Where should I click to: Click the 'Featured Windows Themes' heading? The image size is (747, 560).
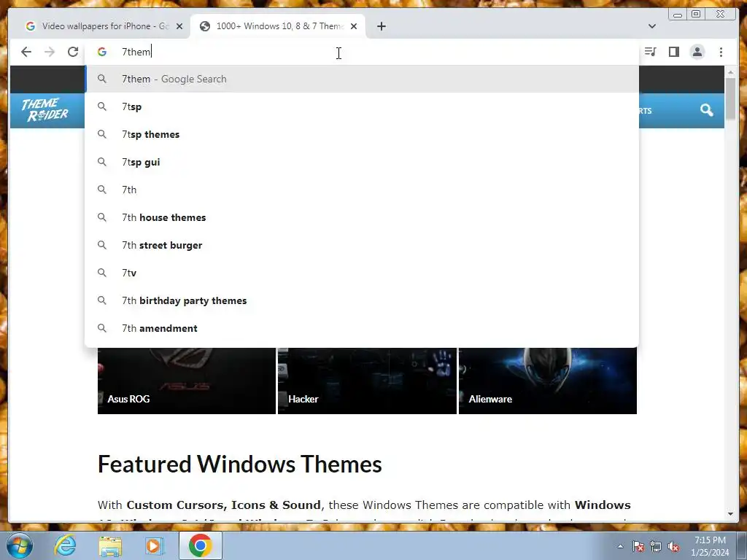click(x=239, y=464)
